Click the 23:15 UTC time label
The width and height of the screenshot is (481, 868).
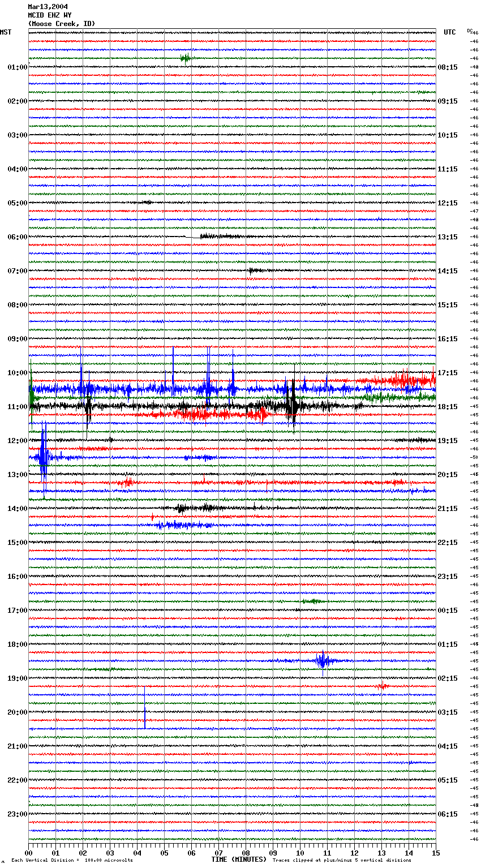coord(448,577)
